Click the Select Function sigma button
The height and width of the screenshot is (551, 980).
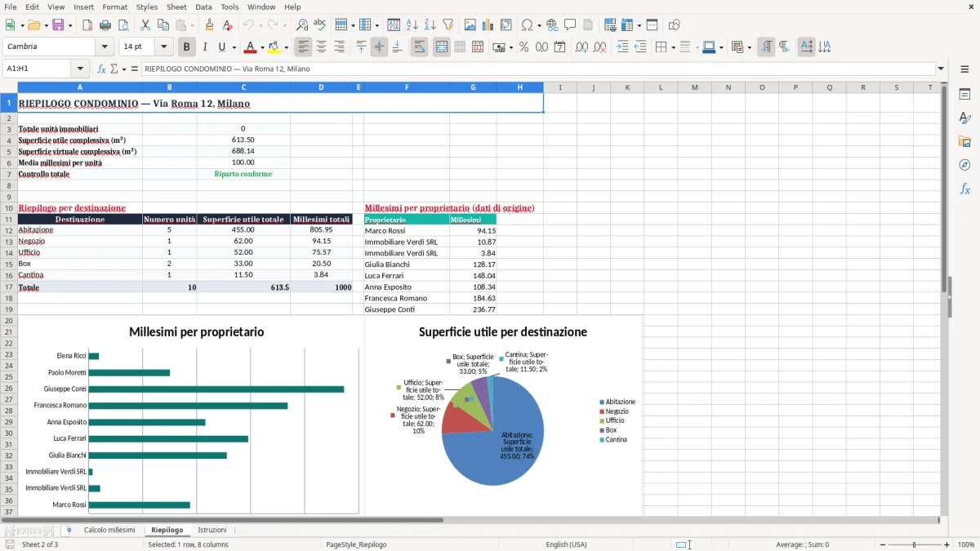(x=114, y=69)
